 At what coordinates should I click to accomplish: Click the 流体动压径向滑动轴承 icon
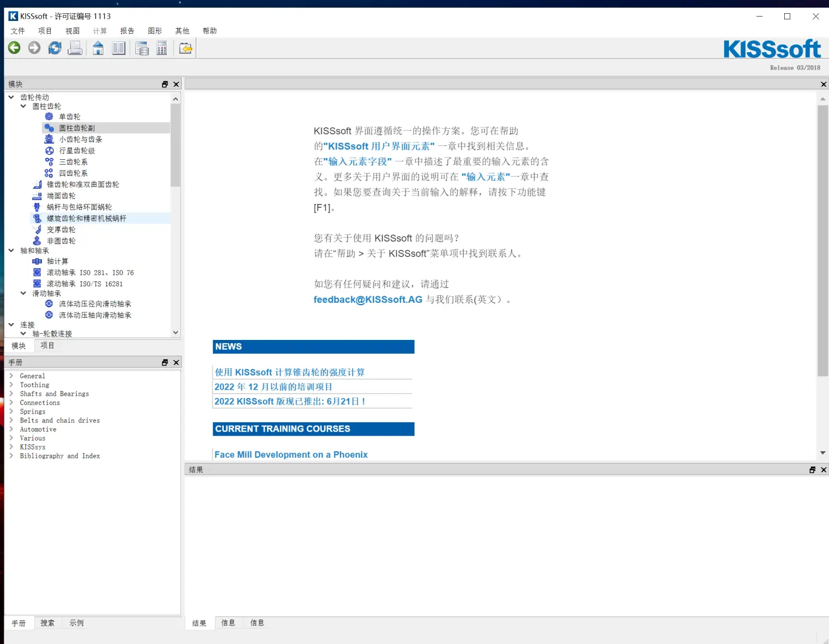click(x=49, y=304)
